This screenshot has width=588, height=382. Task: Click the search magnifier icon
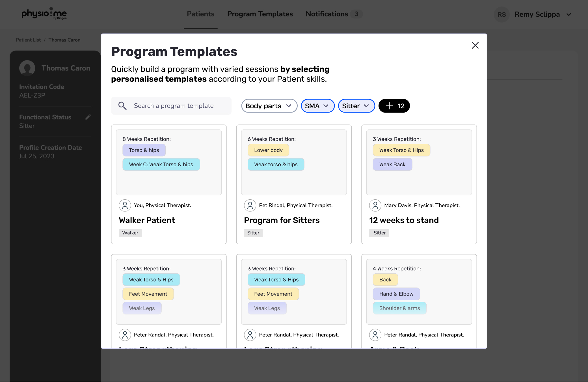click(122, 106)
